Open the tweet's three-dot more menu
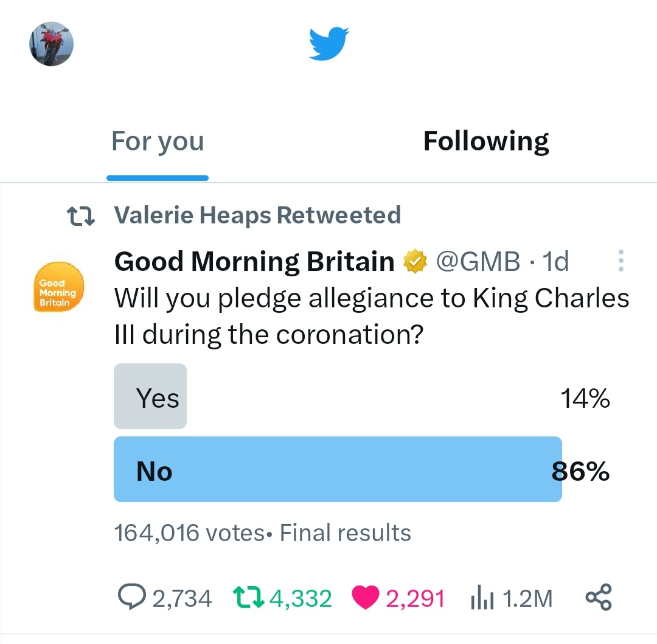Viewport: 657px width, 644px height. [x=620, y=261]
